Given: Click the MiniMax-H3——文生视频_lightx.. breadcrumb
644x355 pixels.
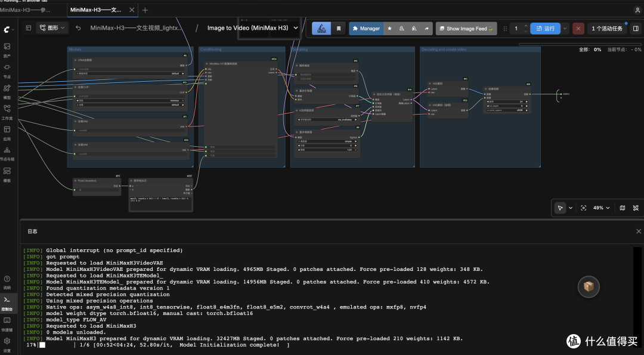Looking at the screenshot, I should (136, 28).
